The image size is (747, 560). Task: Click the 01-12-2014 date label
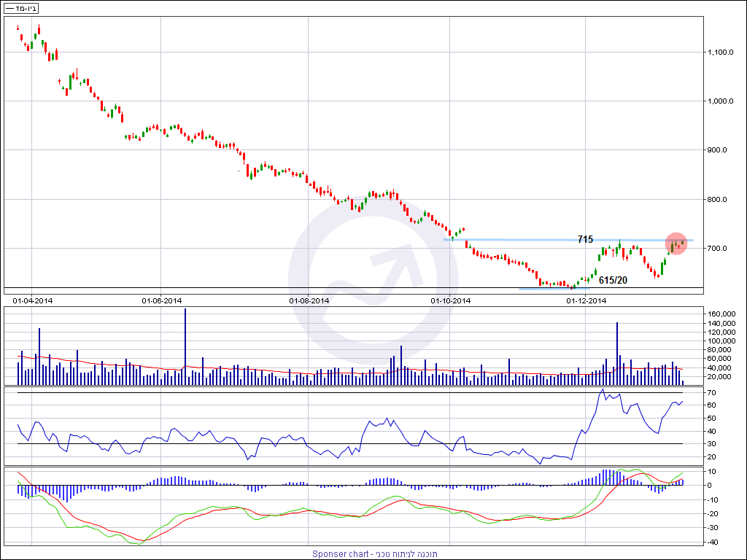tap(586, 300)
